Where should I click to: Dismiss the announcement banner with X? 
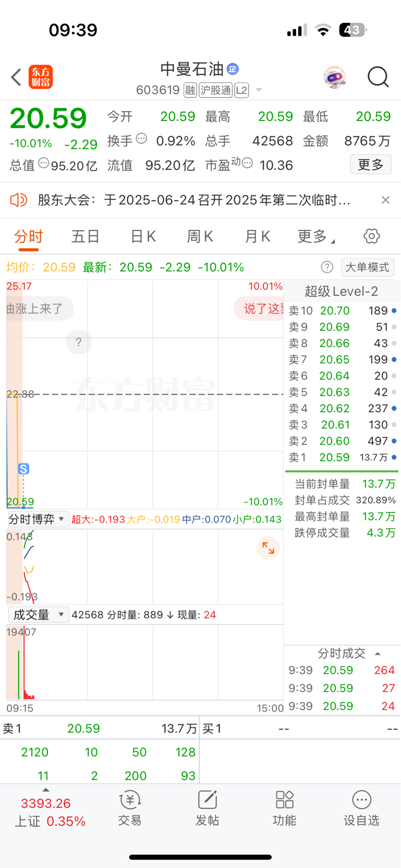[385, 200]
